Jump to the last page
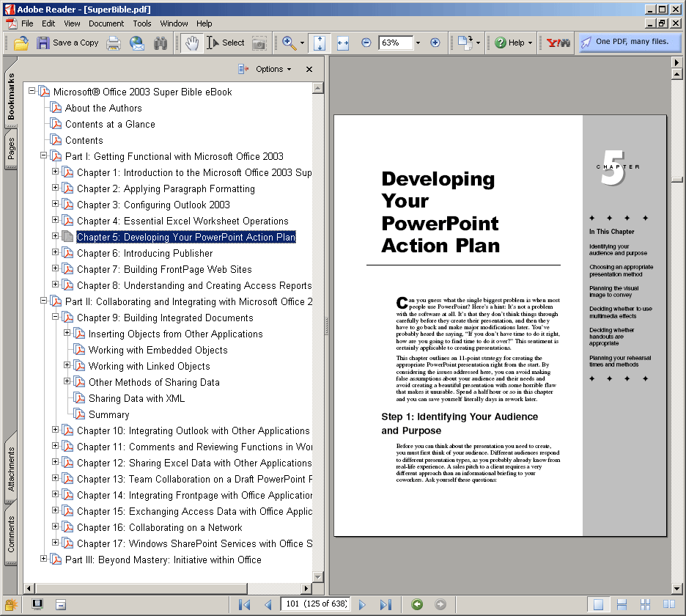 pos(386,604)
